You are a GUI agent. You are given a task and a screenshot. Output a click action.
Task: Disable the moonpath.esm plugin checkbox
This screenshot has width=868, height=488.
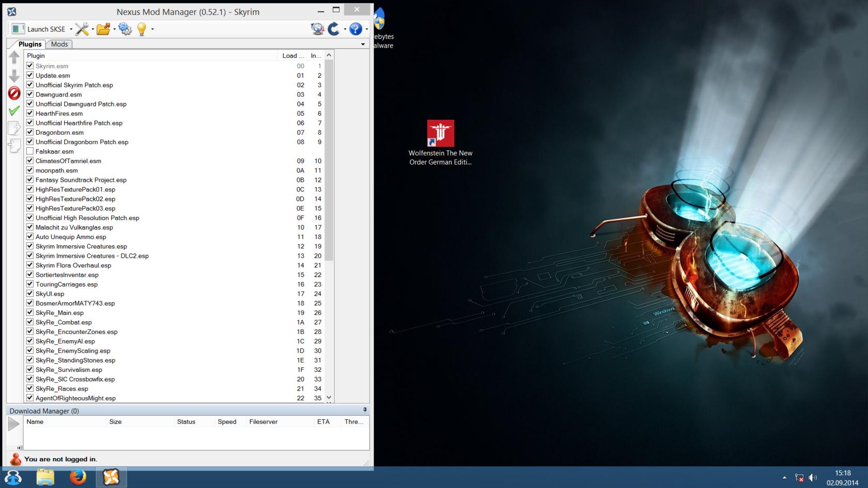[x=30, y=170]
